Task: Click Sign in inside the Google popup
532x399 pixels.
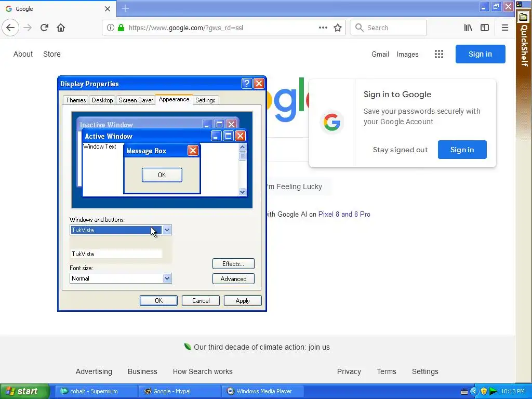Action: coord(462,150)
